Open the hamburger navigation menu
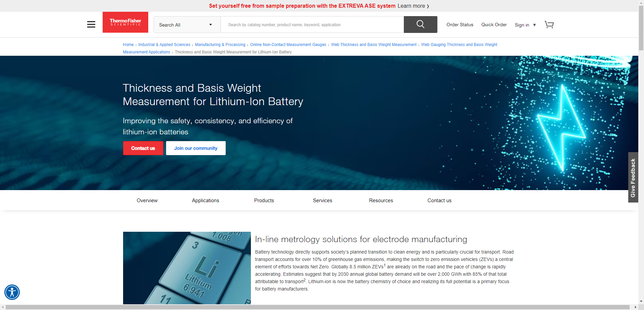 point(91,25)
